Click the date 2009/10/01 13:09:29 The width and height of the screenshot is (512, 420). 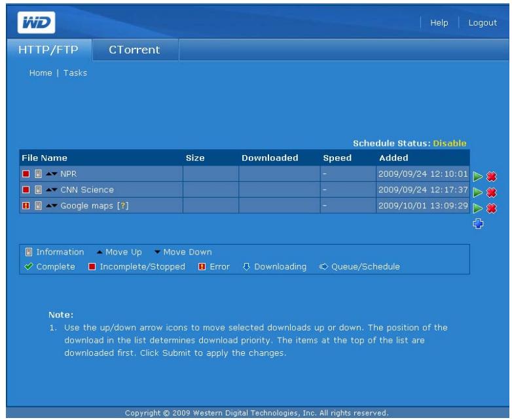coord(423,205)
